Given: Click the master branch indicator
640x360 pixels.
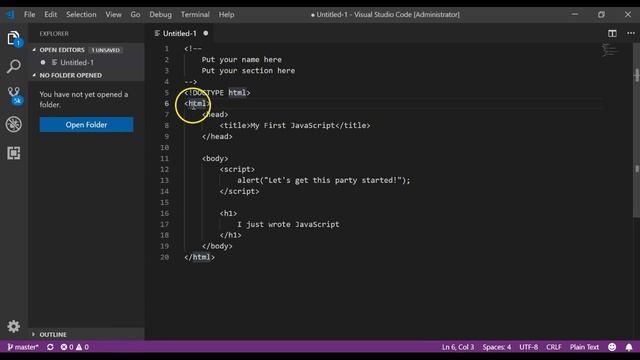Looking at the screenshot, I should 23,347.
